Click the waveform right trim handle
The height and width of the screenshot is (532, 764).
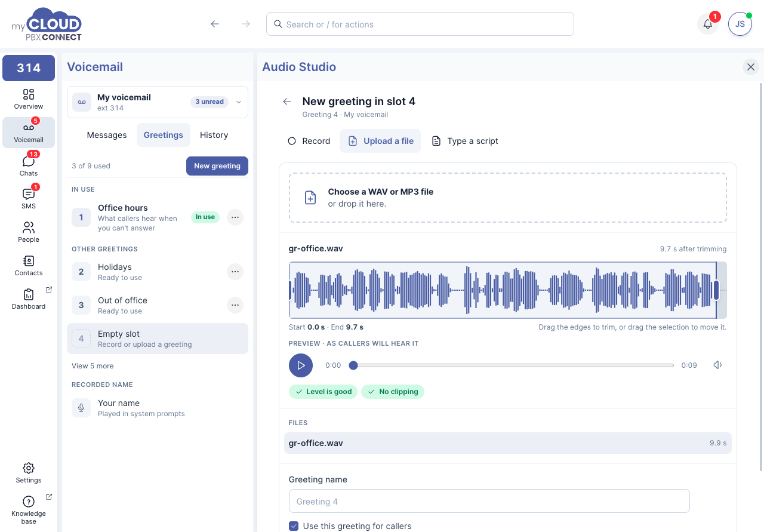point(716,290)
